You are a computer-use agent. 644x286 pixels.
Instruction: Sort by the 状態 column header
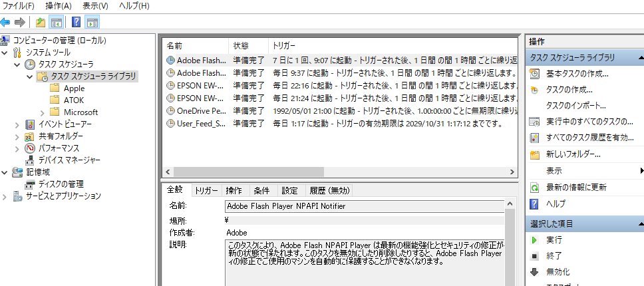point(248,45)
